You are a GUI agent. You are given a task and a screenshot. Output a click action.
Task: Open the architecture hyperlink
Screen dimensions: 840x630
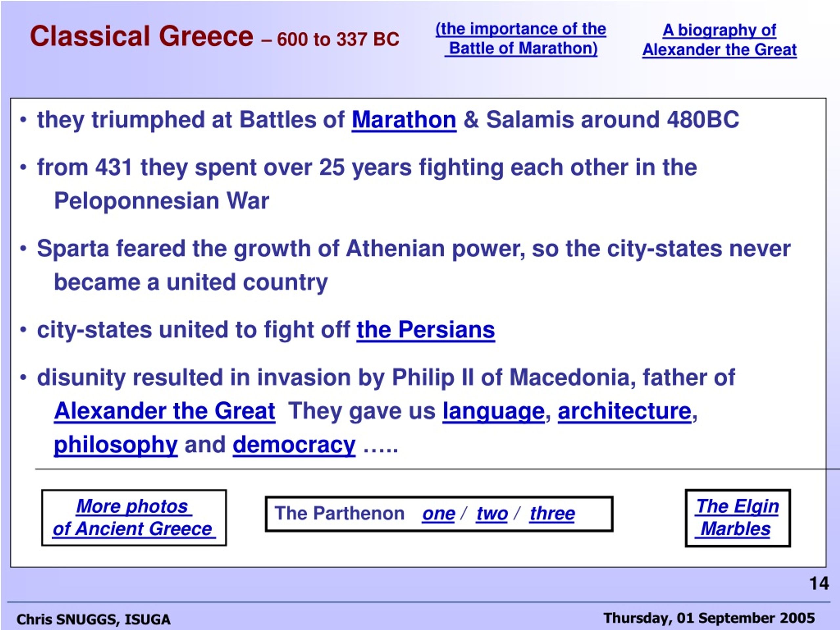click(625, 411)
